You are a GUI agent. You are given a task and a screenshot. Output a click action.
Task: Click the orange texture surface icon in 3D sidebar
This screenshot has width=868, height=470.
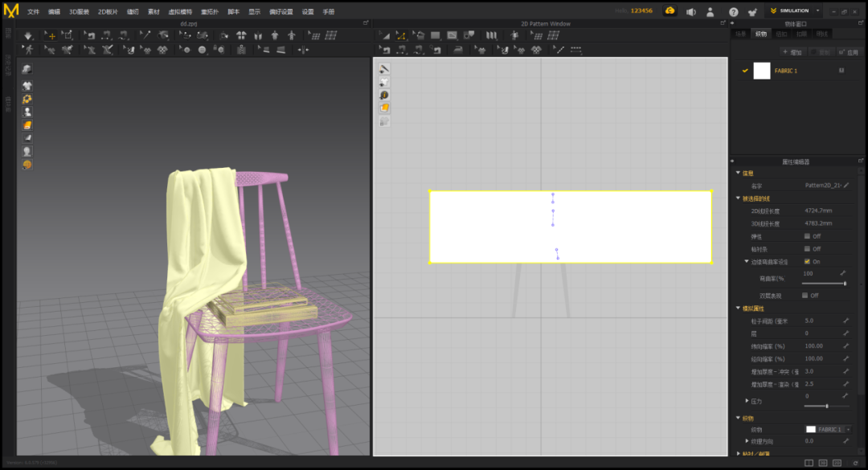point(27,125)
